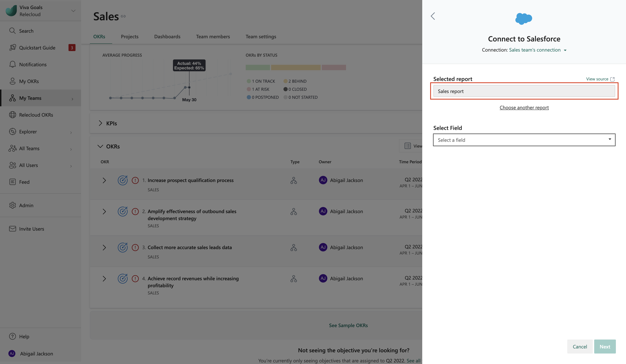
Task: Expand the Increase prospect qualification process objective
Action: 104,180
